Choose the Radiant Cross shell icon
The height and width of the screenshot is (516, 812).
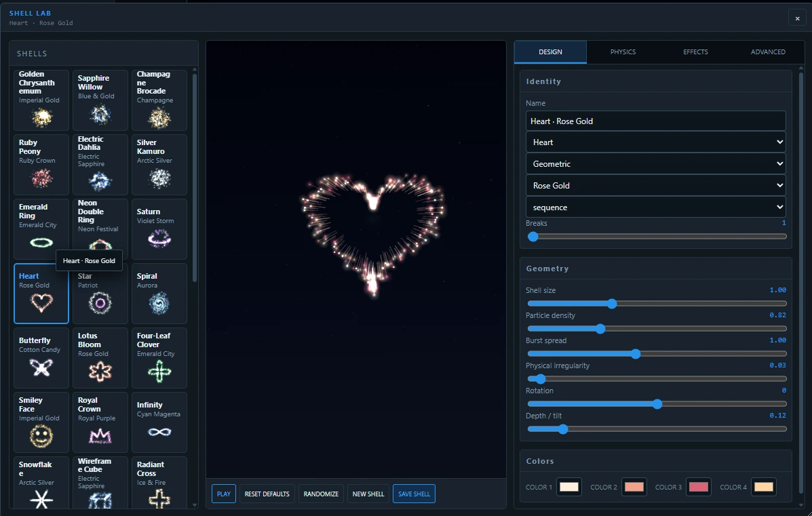(159, 483)
